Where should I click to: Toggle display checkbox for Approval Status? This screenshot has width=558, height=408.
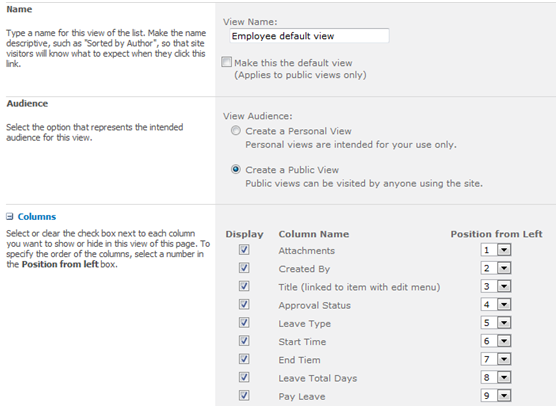pyautogui.click(x=244, y=304)
